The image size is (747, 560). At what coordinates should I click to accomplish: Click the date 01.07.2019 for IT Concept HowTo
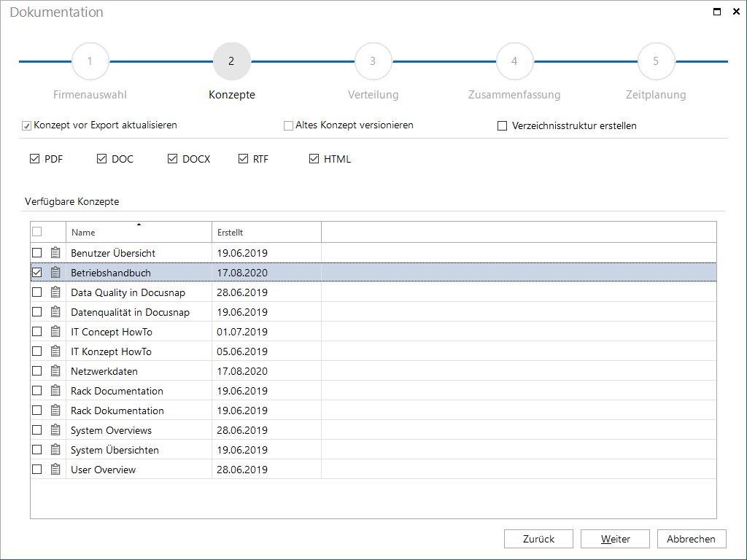click(x=242, y=332)
